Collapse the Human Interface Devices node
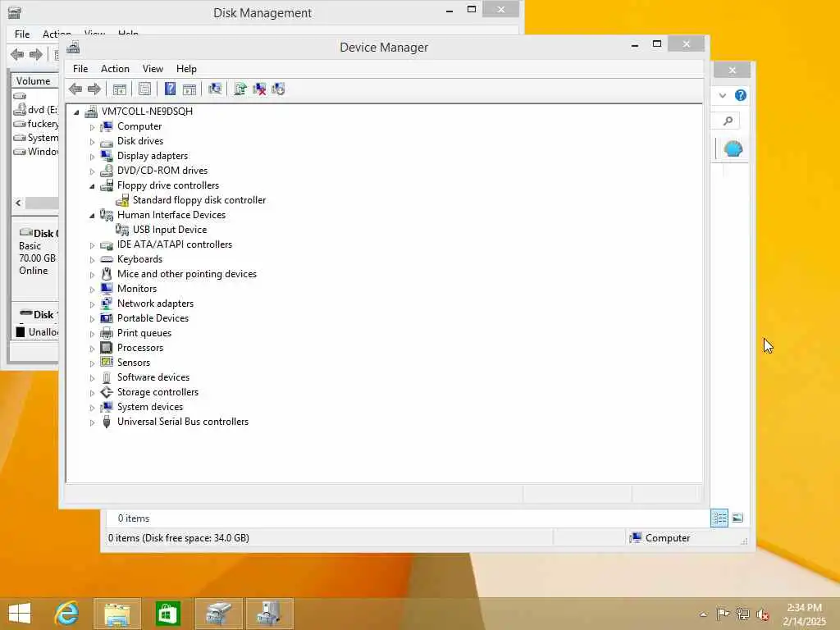The image size is (840, 630). [x=92, y=216]
